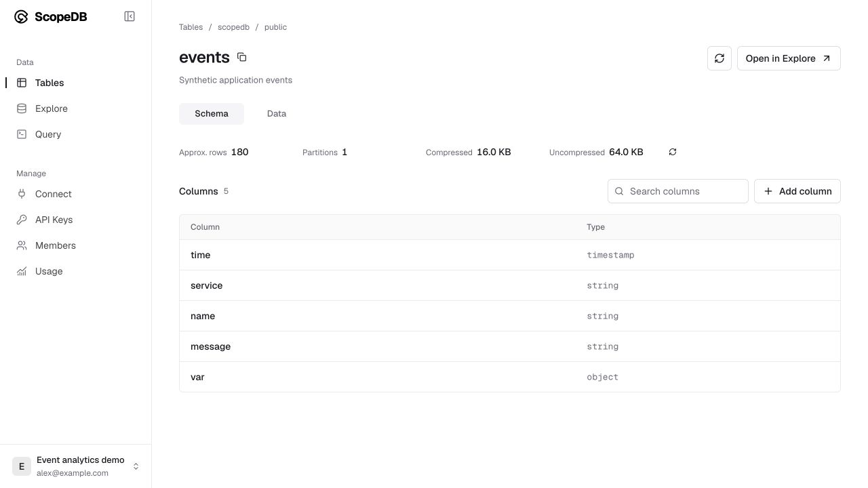The height and width of the screenshot is (488, 868).
Task: Select the service column row
Action: click(x=510, y=285)
